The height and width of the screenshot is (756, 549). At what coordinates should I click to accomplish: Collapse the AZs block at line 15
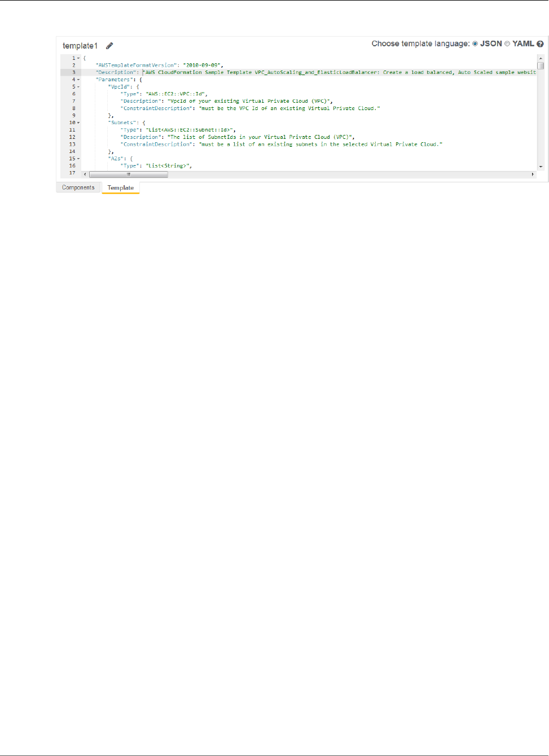[x=78, y=159]
